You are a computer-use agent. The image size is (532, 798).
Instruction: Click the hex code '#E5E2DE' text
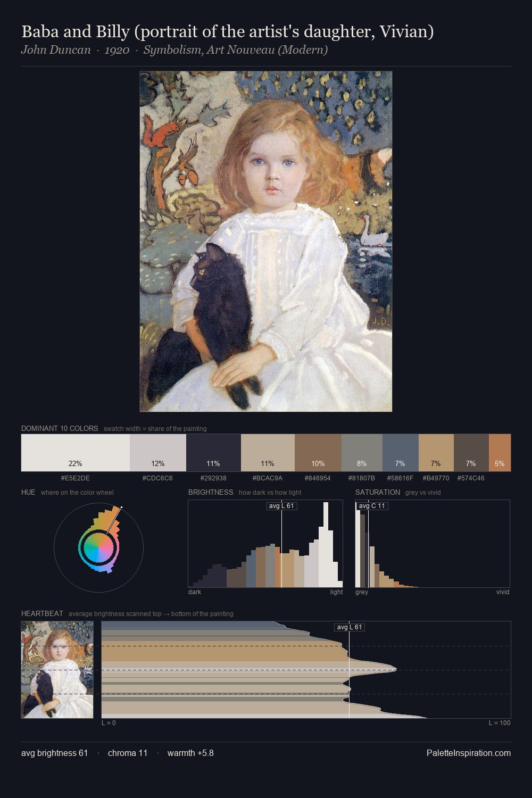[x=76, y=478]
